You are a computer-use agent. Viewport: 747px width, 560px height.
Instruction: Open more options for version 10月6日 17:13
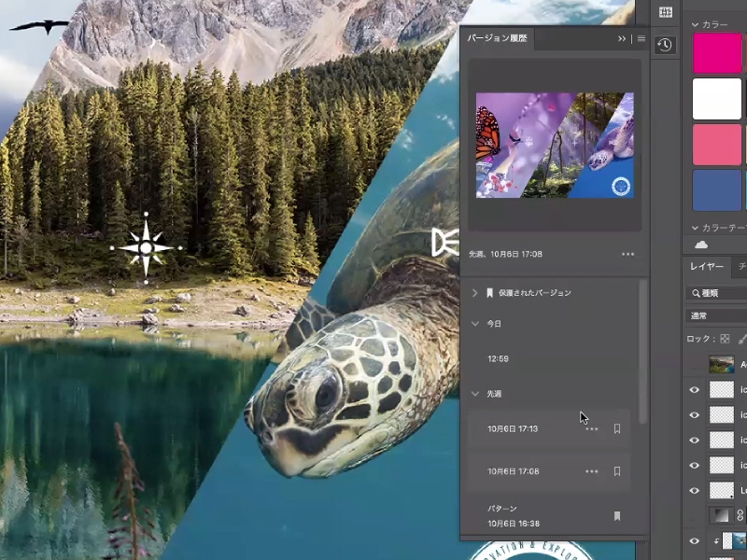pyautogui.click(x=592, y=429)
